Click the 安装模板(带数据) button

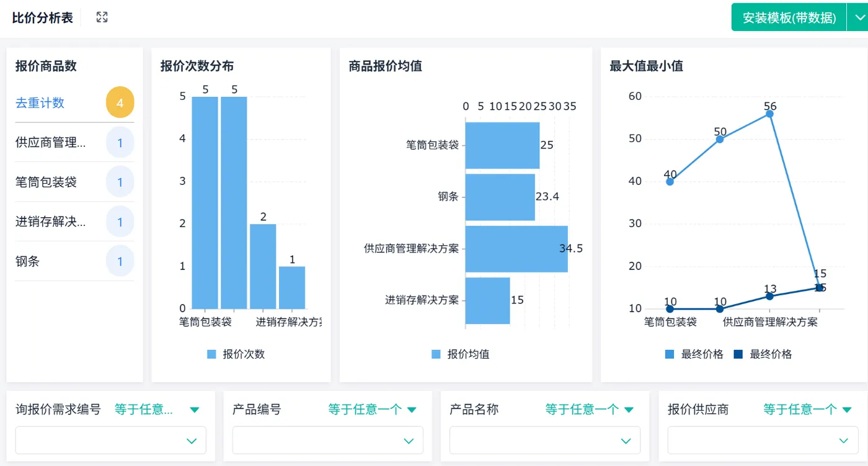[x=789, y=17]
